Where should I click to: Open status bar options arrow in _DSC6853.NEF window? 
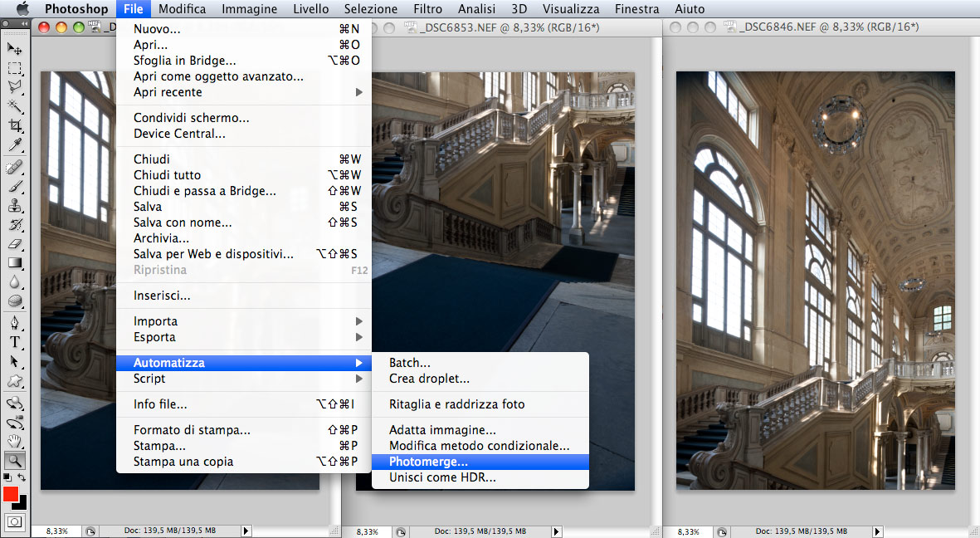[x=556, y=531]
